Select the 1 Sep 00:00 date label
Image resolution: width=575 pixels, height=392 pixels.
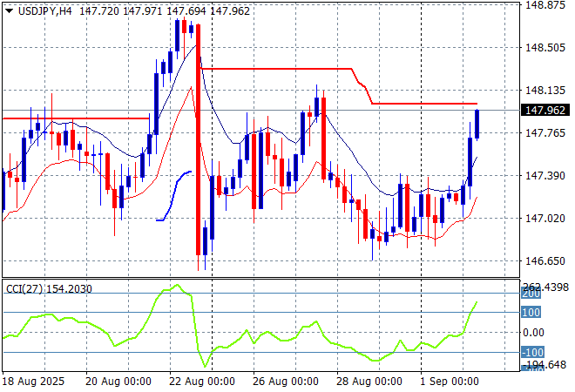point(450,382)
